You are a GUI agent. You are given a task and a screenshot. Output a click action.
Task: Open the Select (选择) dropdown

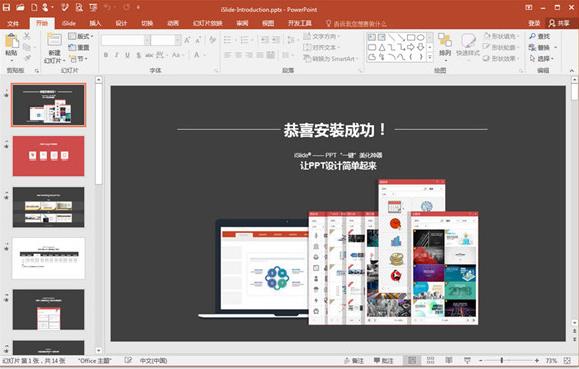(x=542, y=58)
